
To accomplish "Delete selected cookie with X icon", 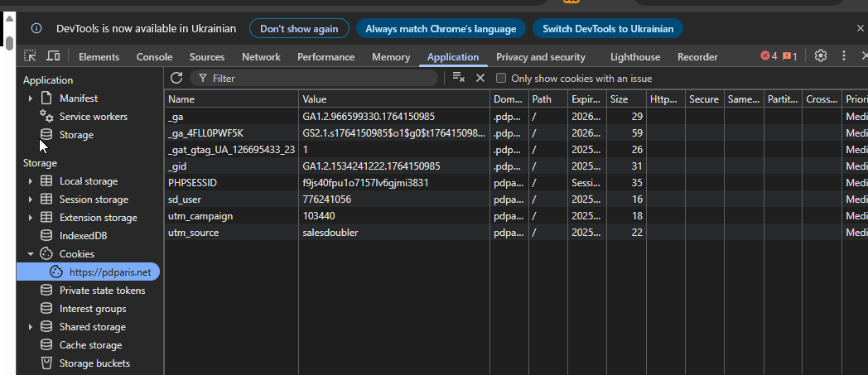I will (x=480, y=78).
